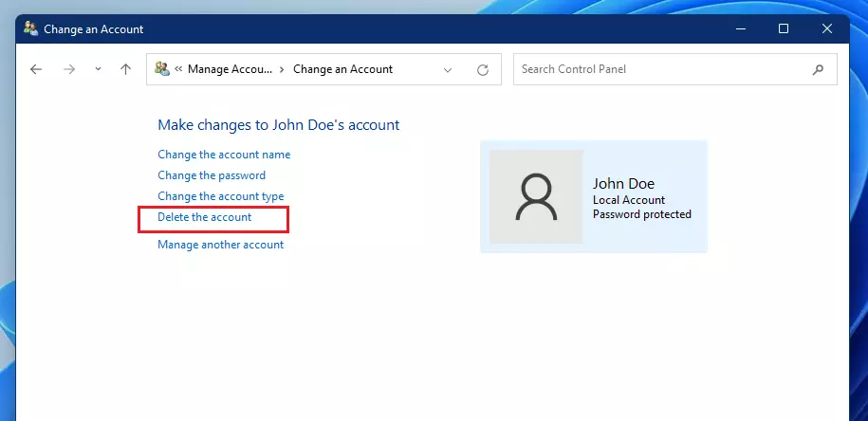Select the Change an Account breadcrumb
The image size is (868, 421).
coord(342,69)
